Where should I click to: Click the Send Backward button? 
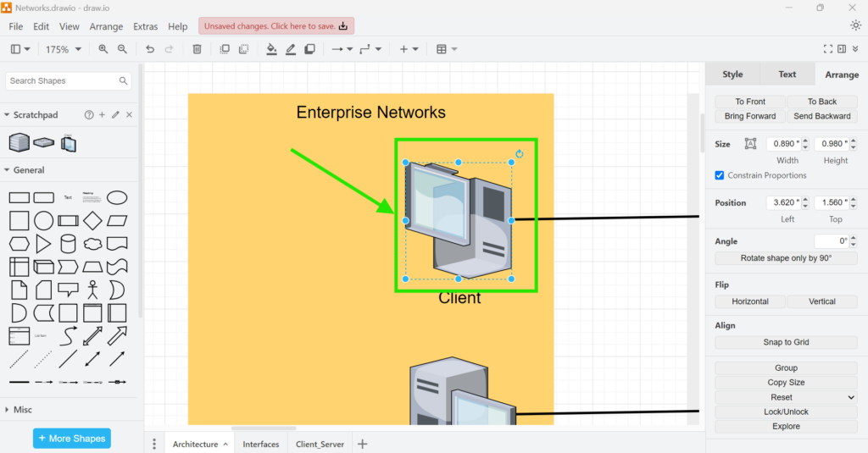point(822,116)
